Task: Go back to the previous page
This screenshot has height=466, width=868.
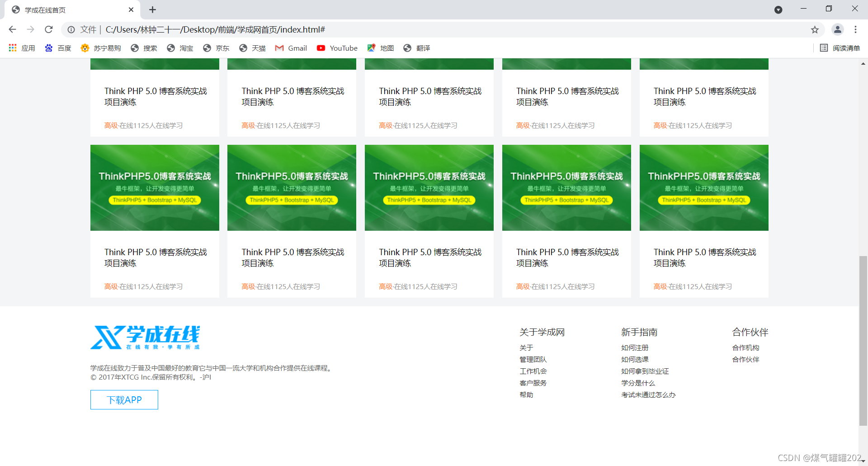Action: coord(12,29)
